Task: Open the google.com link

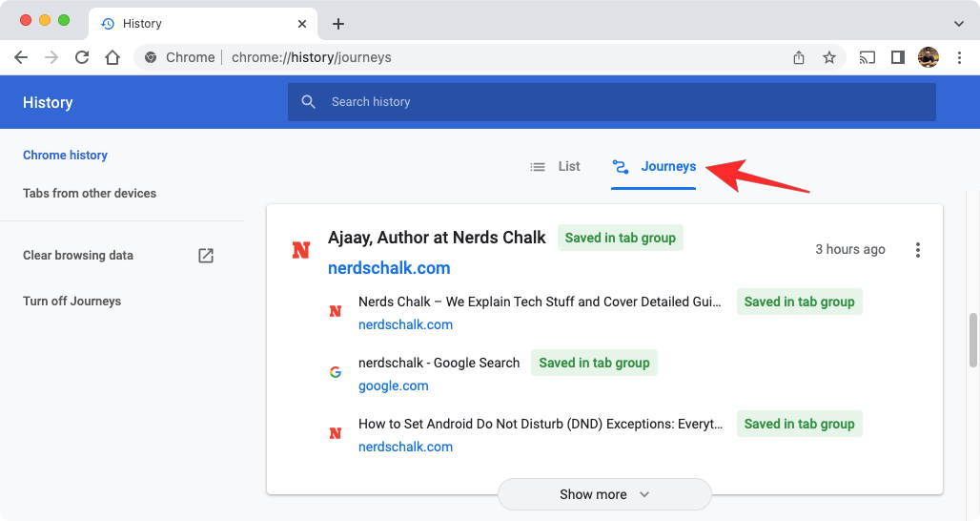Action: (393, 386)
